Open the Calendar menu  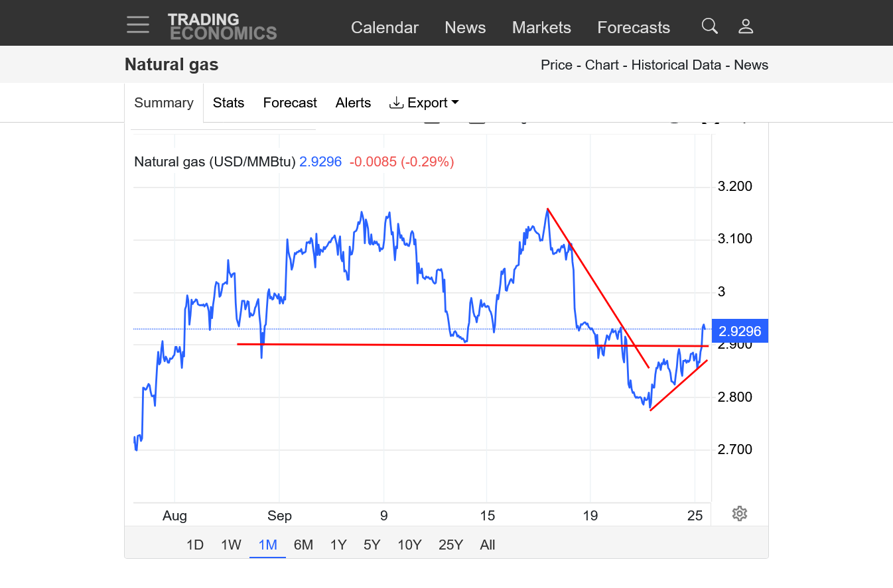(x=385, y=28)
